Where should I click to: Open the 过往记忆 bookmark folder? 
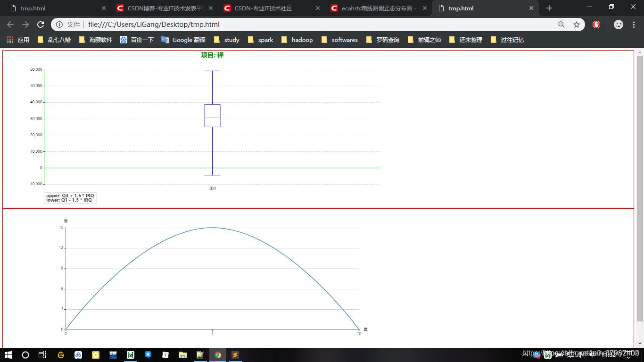507,40
